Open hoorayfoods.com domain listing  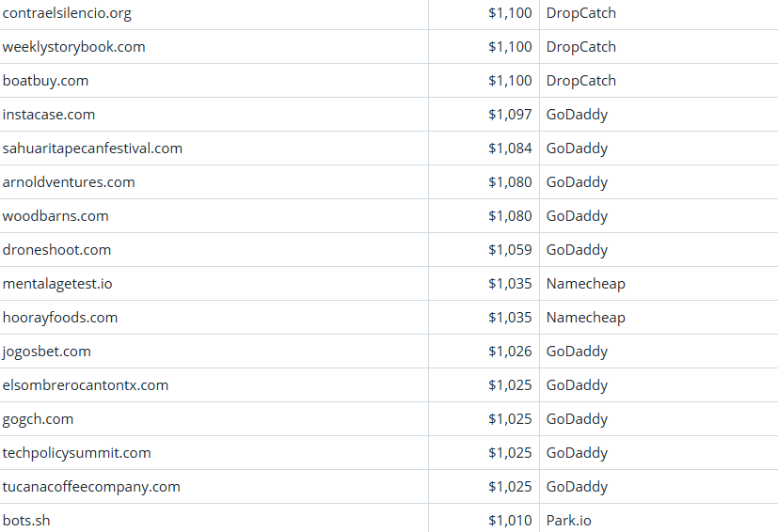pos(60,318)
